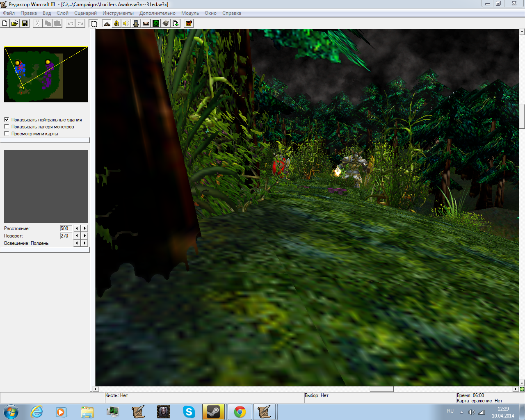Open the Terrain Editor mountain icon
This screenshot has height=420, width=525.
pos(107,23)
